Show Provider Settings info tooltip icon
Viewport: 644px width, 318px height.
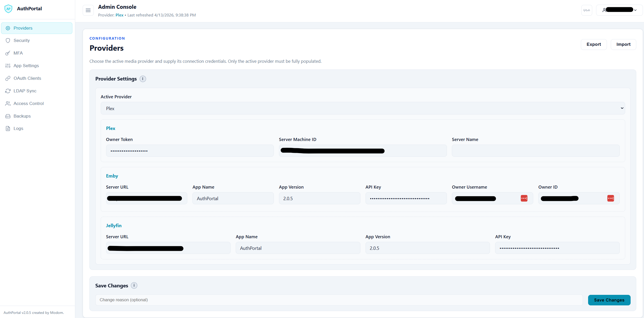143,79
